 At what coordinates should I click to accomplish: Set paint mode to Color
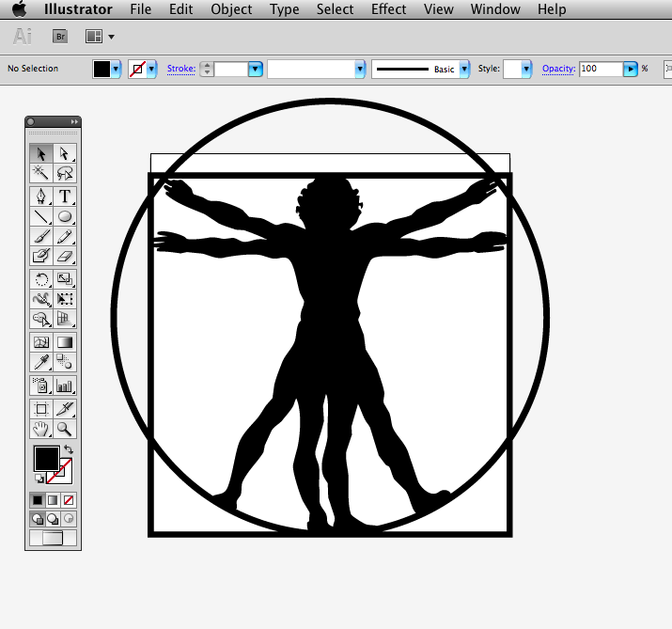38,500
